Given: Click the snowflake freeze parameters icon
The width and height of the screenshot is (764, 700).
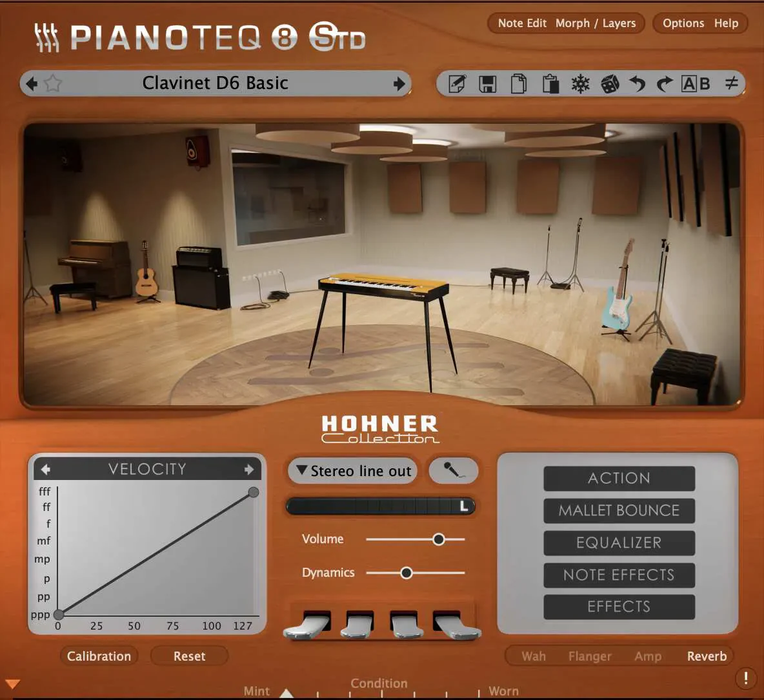Looking at the screenshot, I should (580, 84).
